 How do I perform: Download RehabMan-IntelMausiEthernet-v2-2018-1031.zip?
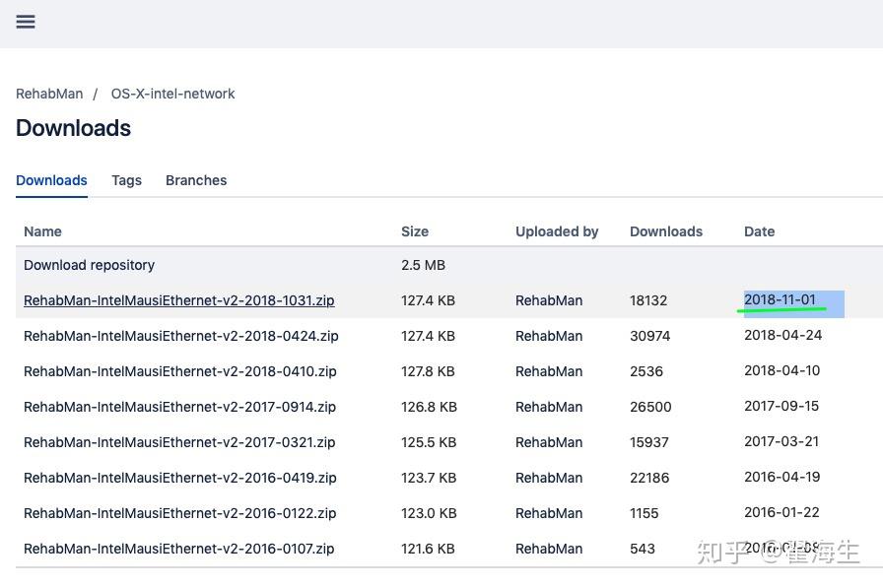click(x=178, y=300)
